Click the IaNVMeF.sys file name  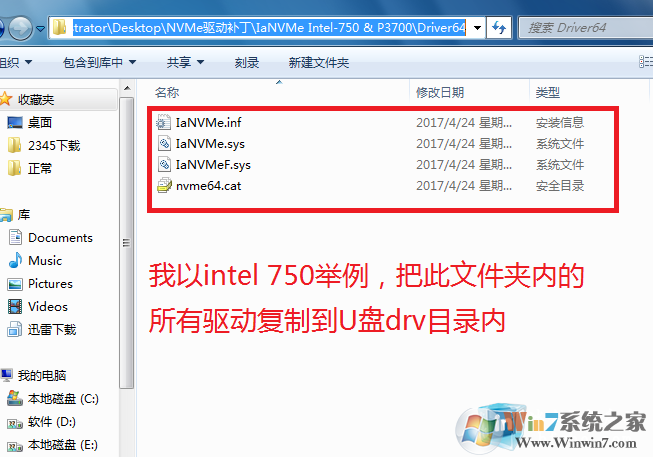213,165
